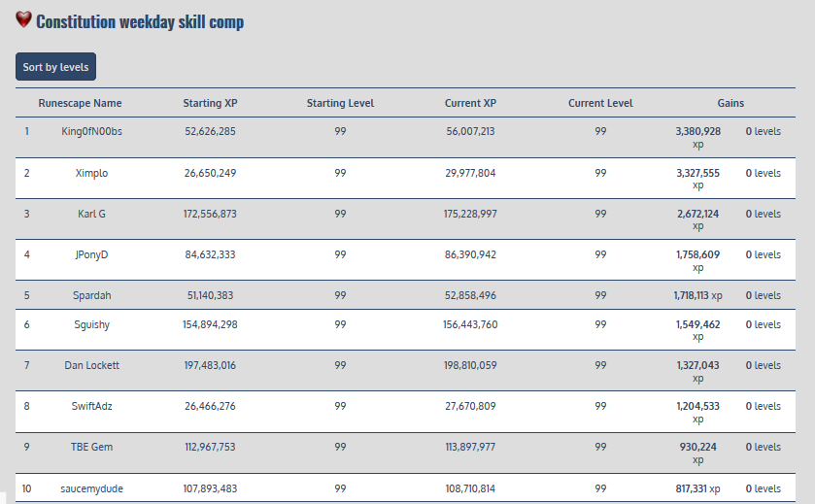Click King0fN00bs' 3,380,928 xp gains value
This screenshot has width=815, height=504.
(697, 137)
